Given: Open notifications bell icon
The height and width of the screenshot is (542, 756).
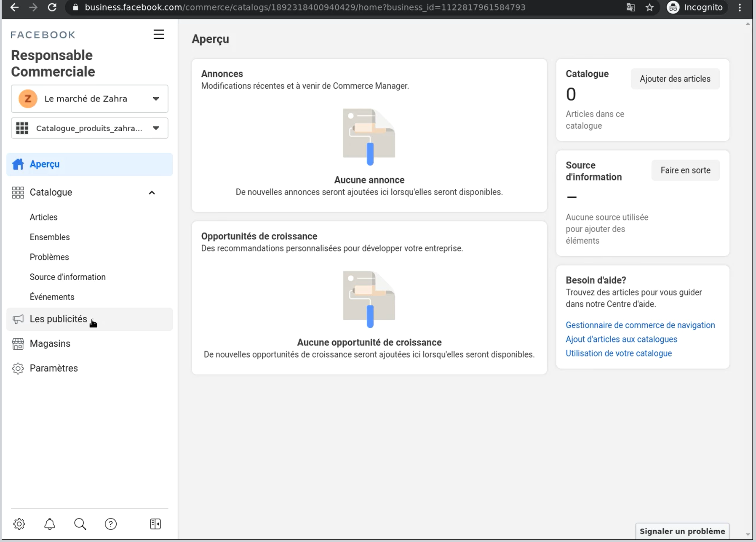Looking at the screenshot, I should (50, 524).
